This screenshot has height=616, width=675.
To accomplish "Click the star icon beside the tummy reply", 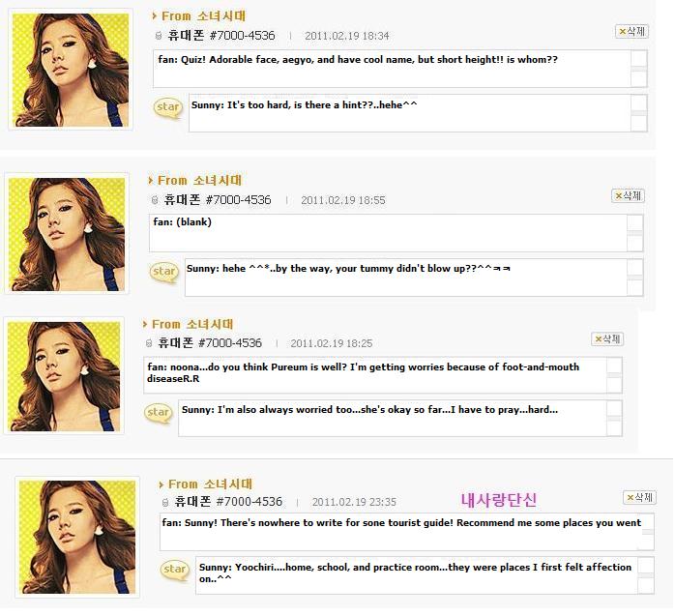I will coord(164,273).
